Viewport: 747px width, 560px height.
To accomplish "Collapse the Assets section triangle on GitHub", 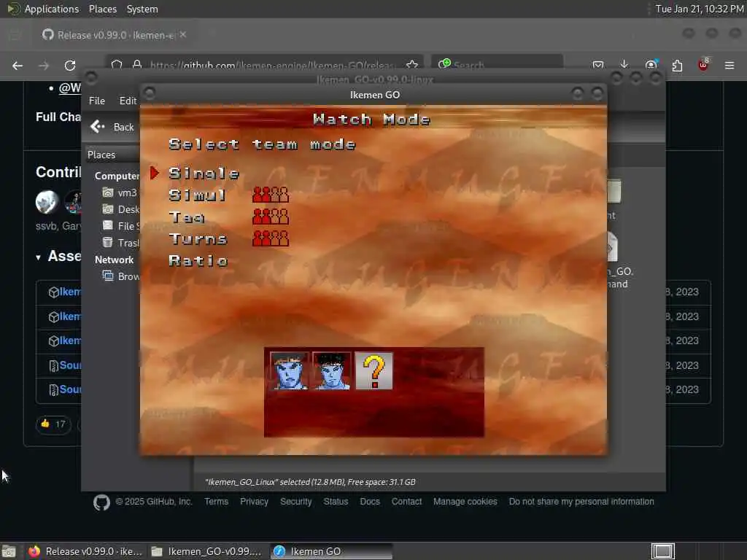I will point(38,257).
